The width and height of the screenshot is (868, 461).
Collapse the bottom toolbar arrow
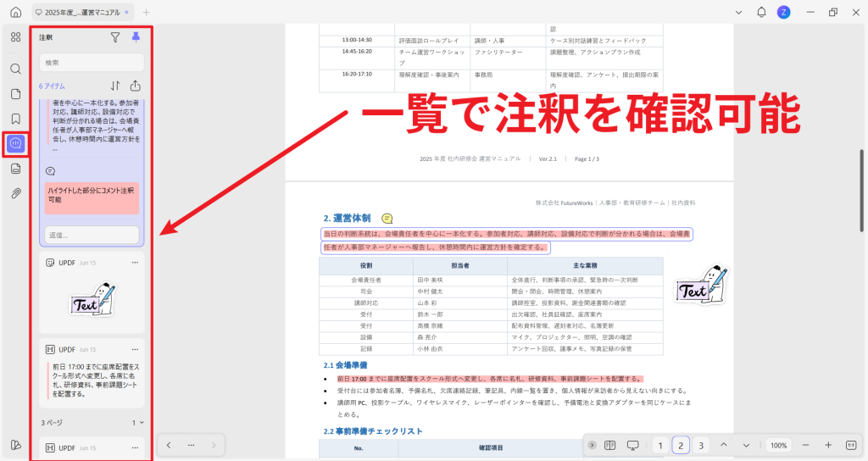592,445
